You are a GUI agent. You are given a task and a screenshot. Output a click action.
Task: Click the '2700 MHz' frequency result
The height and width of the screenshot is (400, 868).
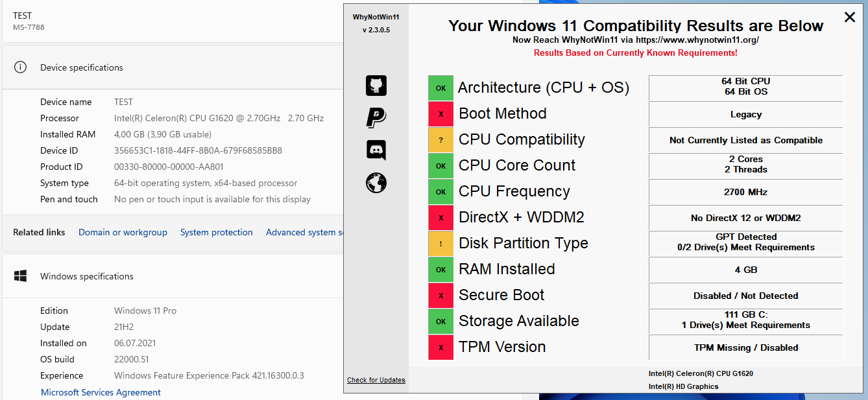pos(746,192)
